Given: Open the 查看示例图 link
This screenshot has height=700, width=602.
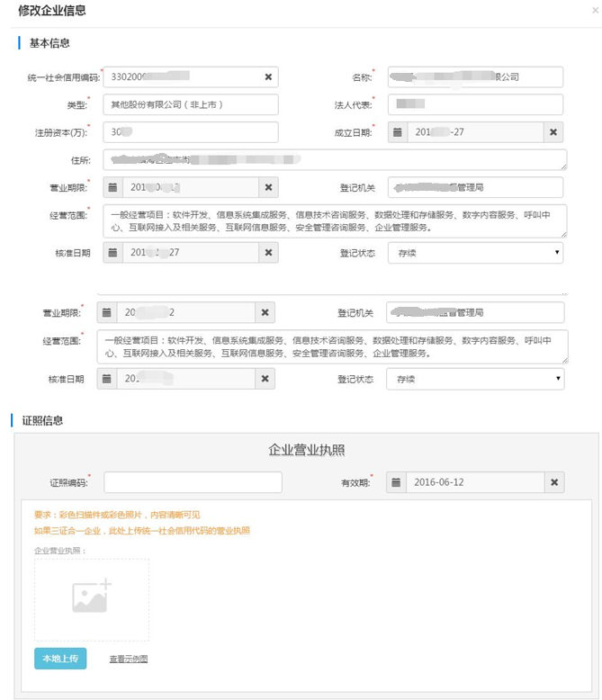Looking at the screenshot, I should coord(129,659).
